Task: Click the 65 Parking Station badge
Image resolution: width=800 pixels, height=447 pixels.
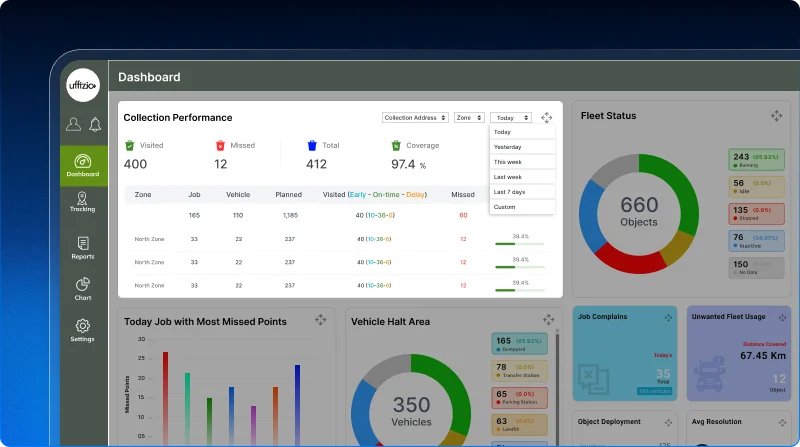Action: [519, 398]
